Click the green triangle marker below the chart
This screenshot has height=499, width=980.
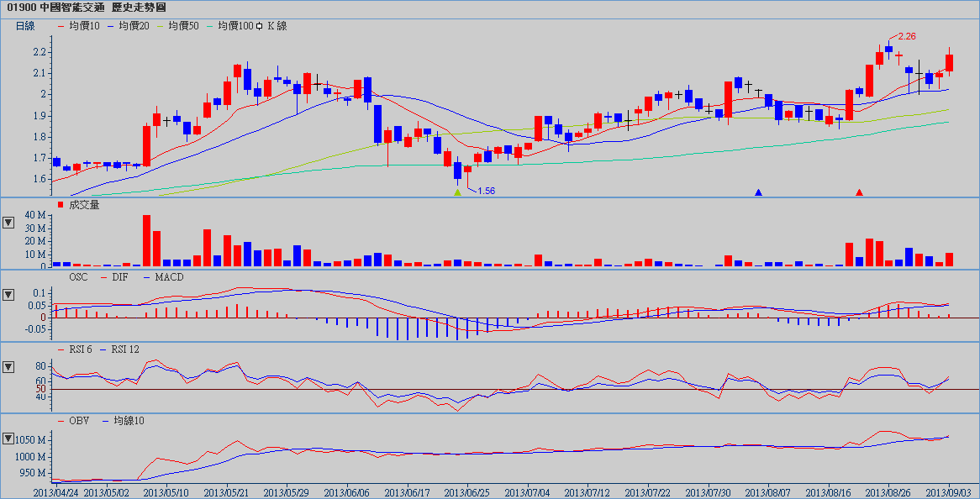458,192
